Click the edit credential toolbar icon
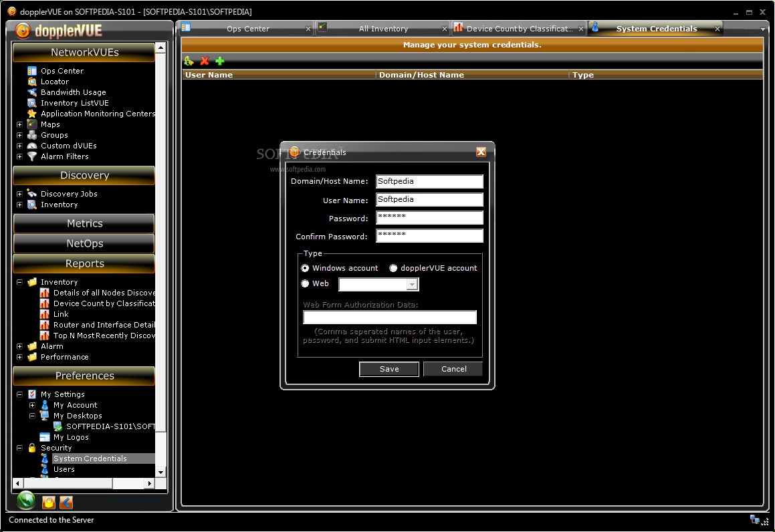Viewport: 775px width, 532px height. pyautogui.click(x=189, y=61)
